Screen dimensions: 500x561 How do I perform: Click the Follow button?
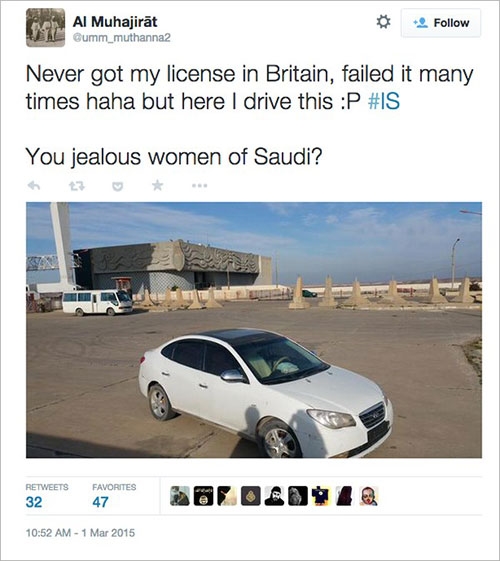(441, 23)
